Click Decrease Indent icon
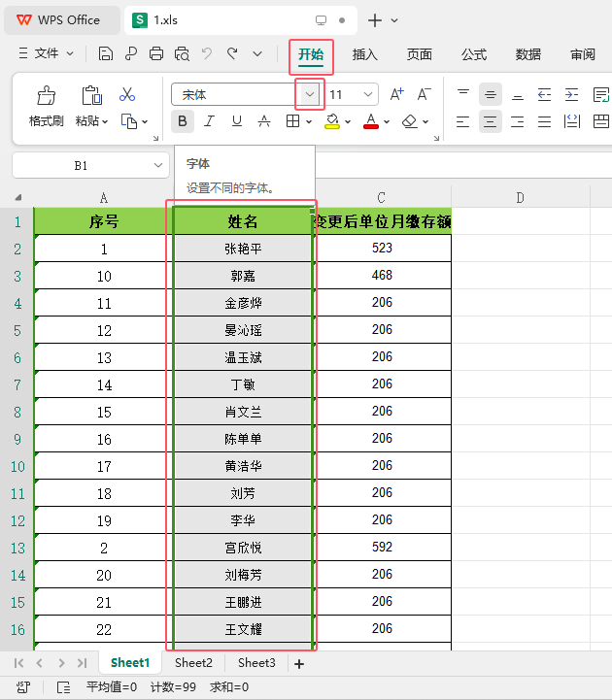 point(544,94)
